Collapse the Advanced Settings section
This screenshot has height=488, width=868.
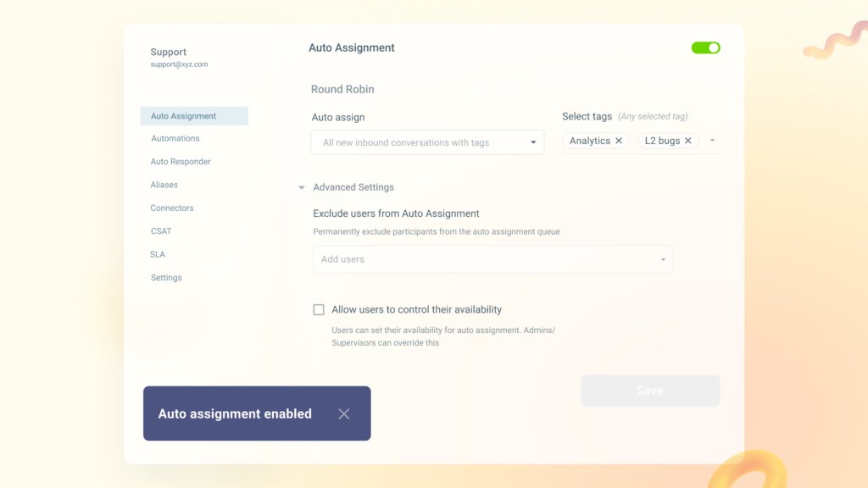(x=302, y=187)
